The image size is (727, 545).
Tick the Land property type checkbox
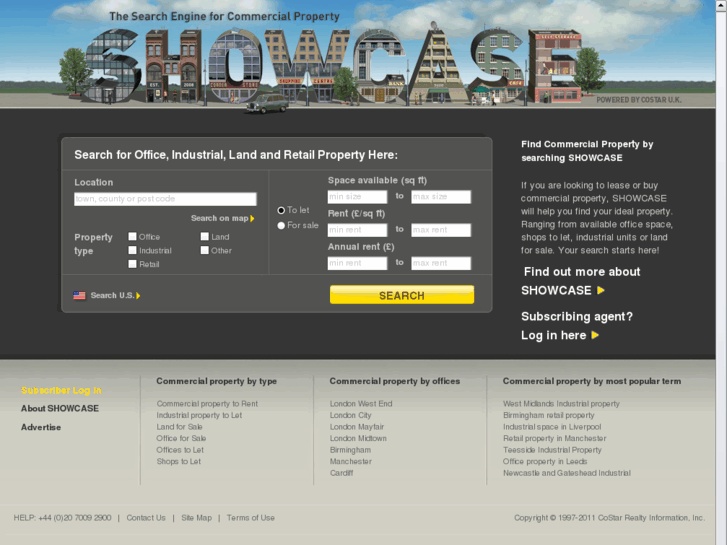(204, 237)
